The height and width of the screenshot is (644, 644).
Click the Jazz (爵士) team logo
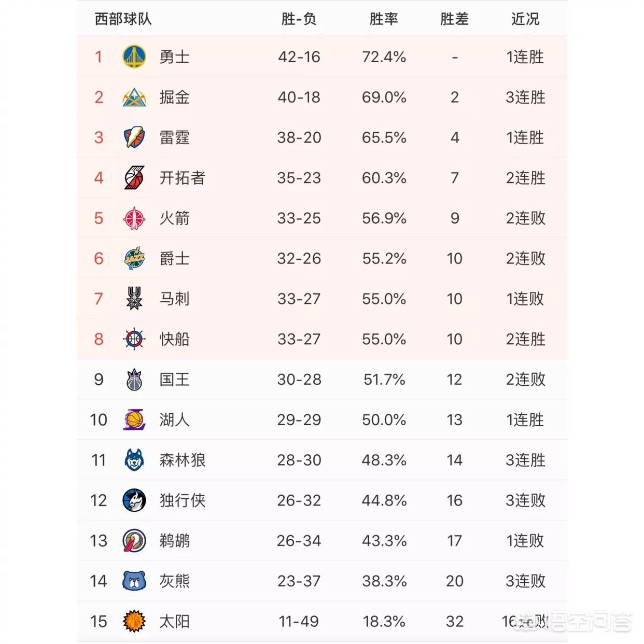point(134,258)
